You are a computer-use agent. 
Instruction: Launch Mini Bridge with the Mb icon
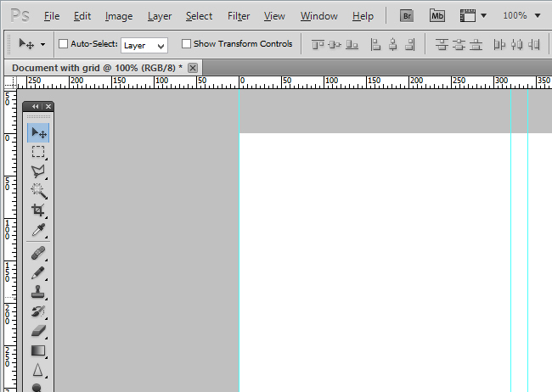coord(437,16)
